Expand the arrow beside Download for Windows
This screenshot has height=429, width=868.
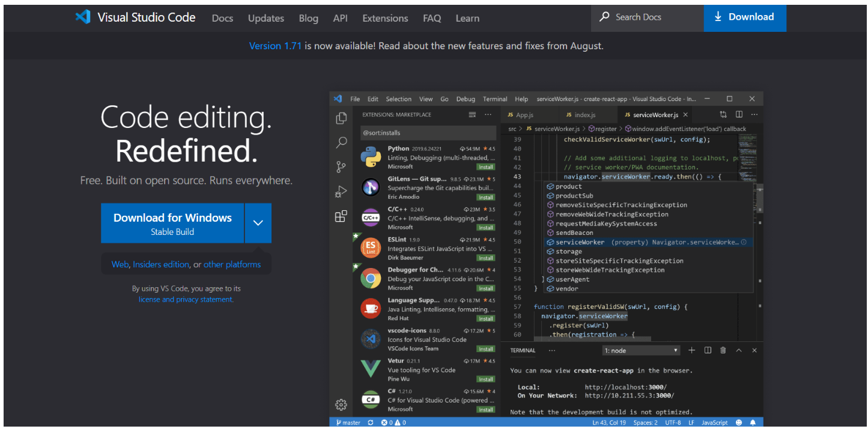258,223
